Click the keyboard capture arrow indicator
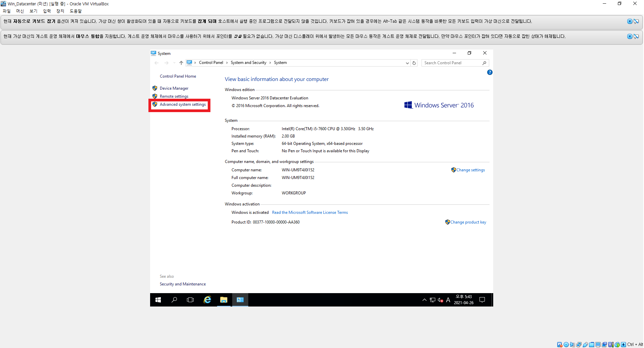The height and width of the screenshot is (348, 644). click(623, 344)
